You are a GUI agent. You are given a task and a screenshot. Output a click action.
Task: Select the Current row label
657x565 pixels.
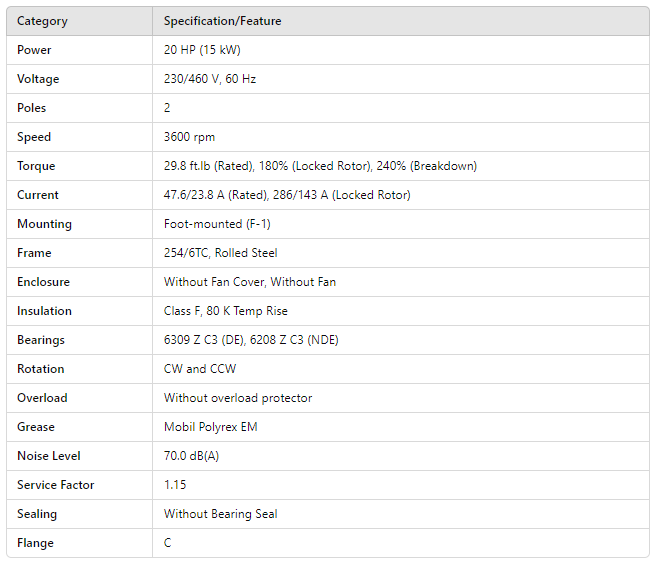point(38,195)
